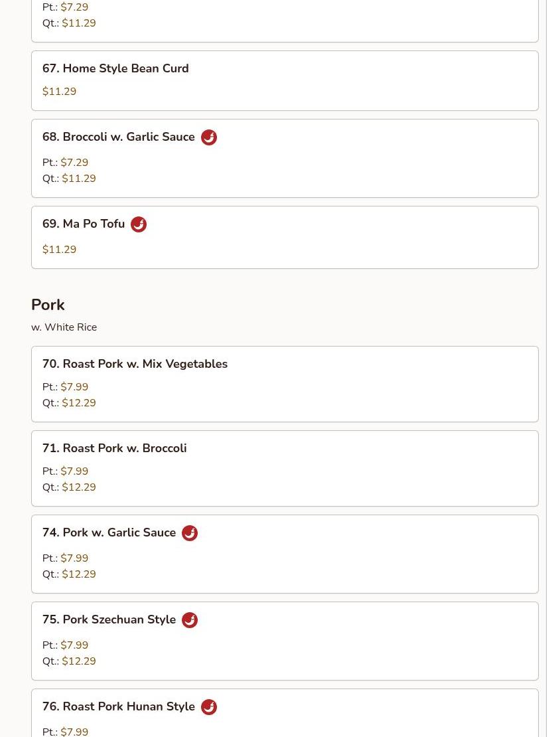This screenshot has width=560, height=737.
Task: Click $11.29 price of Home Style Bean Curd
Action: (x=59, y=92)
